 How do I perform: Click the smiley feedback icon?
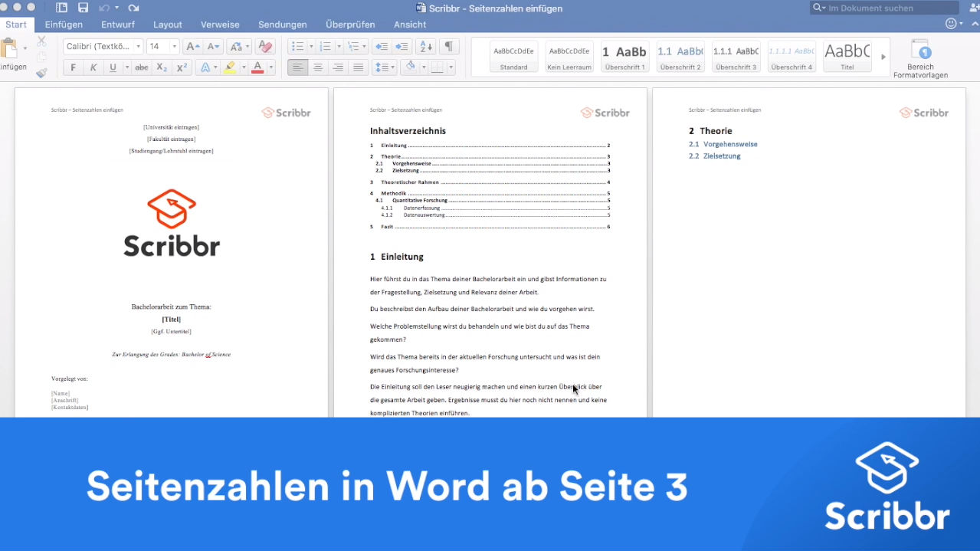pyautogui.click(x=951, y=24)
